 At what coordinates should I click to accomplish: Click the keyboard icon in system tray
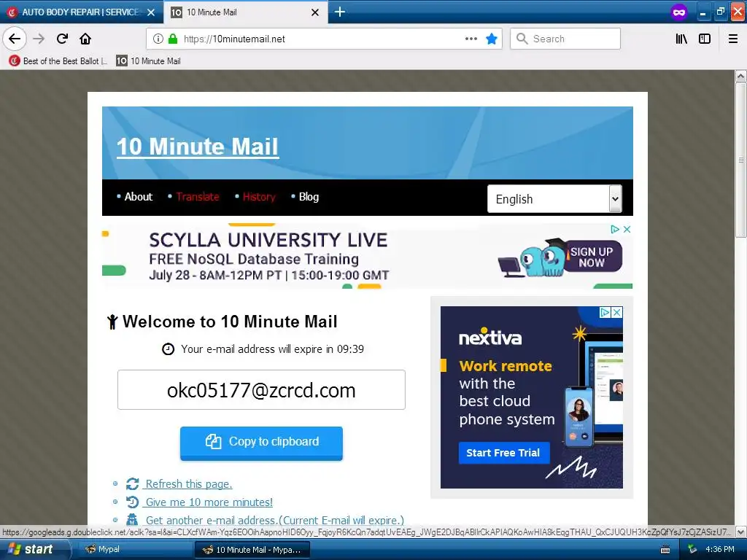point(665,550)
